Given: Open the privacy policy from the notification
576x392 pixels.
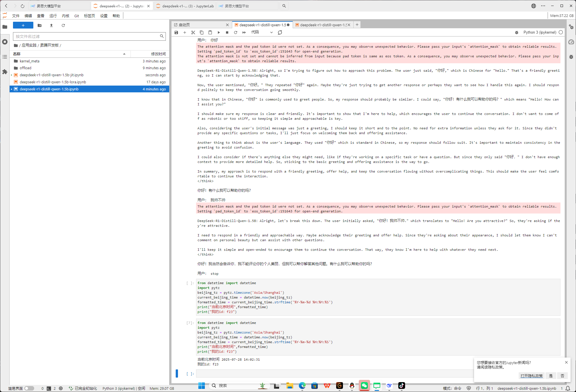Looking at the screenshot, I should click(x=531, y=376).
